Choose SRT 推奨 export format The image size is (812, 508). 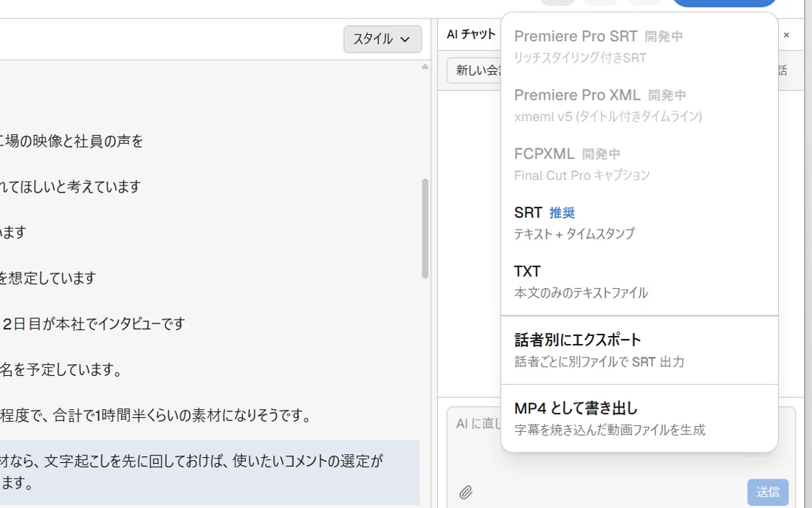coord(639,223)
